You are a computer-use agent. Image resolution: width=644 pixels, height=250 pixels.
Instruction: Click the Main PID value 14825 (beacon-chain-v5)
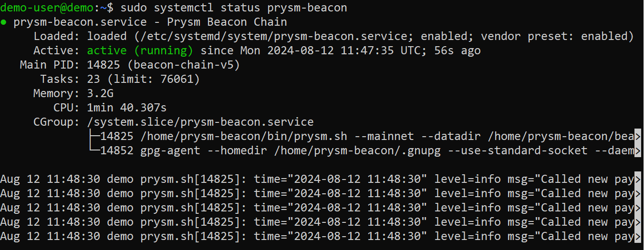pyautogui.click(x=163, y=65)
